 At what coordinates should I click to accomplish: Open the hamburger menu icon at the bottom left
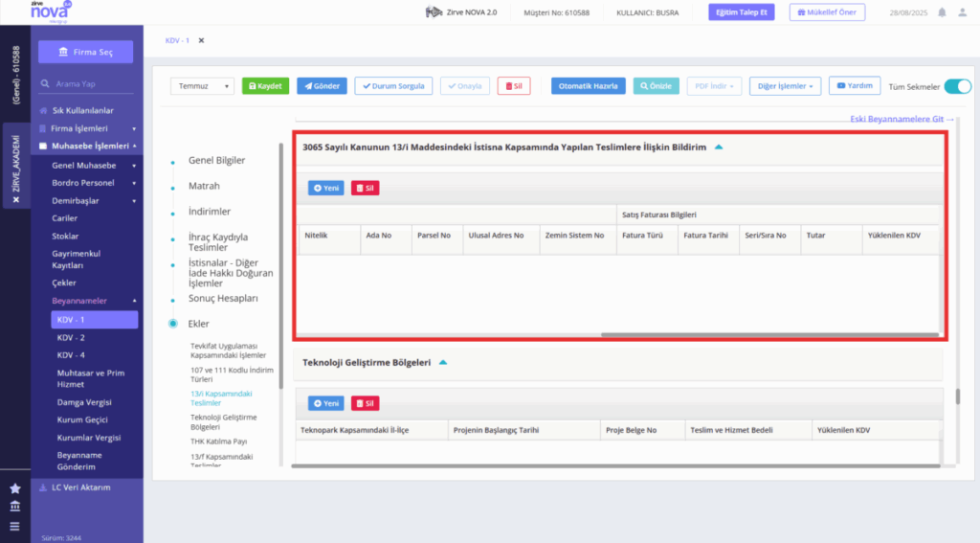[x=15, y=526]
